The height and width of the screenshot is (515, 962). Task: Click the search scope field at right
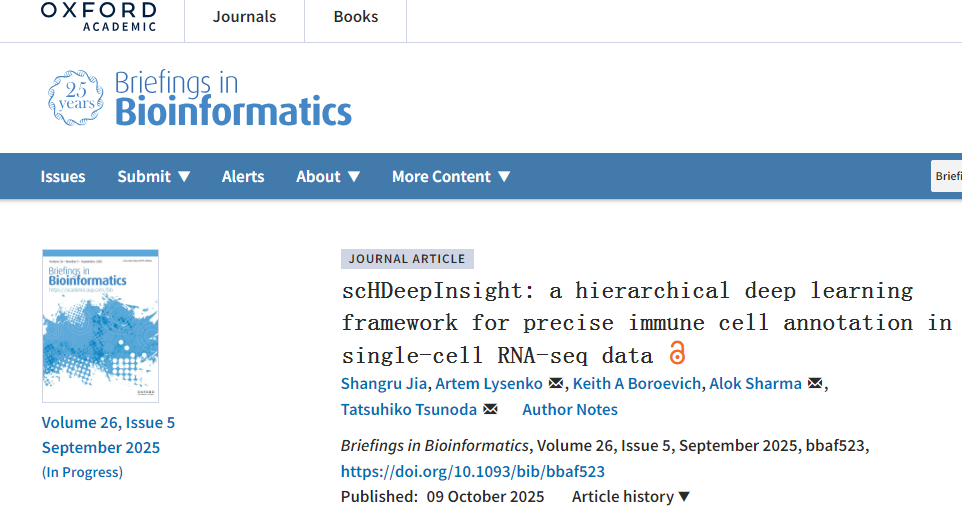tap(946, 176)
